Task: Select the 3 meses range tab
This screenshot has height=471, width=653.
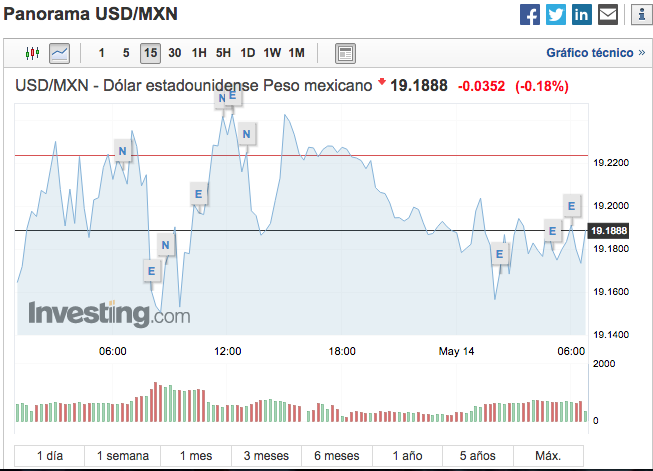Action: point(267,456)
